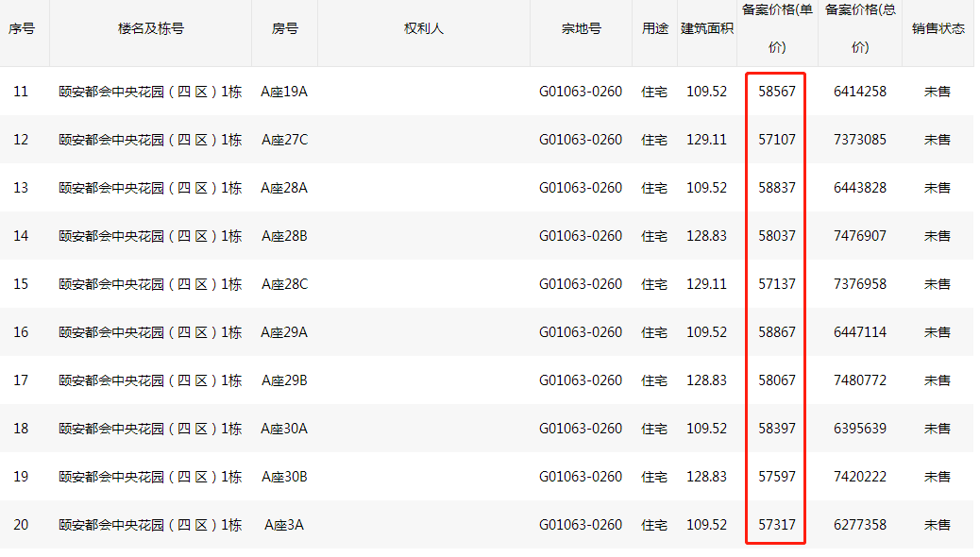The height and width of the screenshot is (557, 980).
Task: Click 未售 status in row 18
Action: 938,429
